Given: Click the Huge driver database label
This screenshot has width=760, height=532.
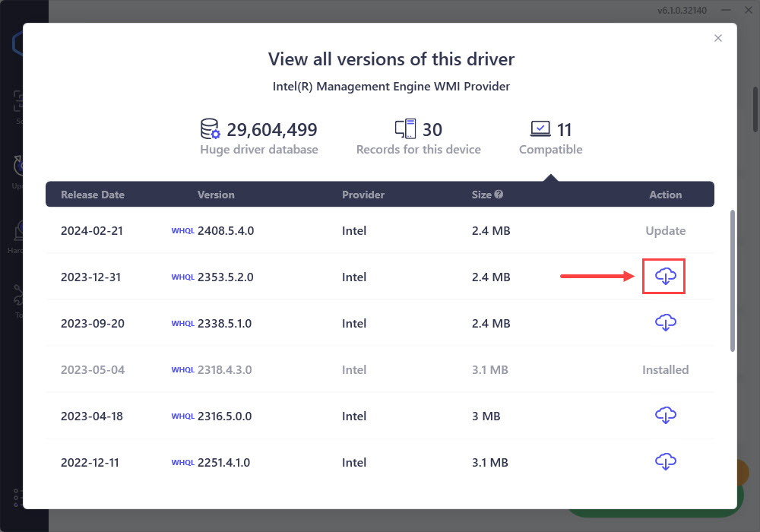Looking at the screenshot, I should pos(259,150).
